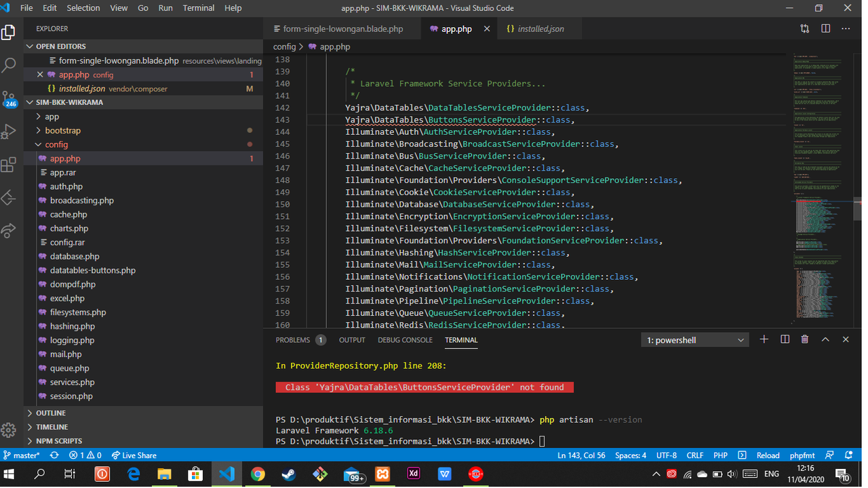This screenshot has width=868, height=488.
Task: Click Live Share in the status bar
Action: [x=134, y=455]
